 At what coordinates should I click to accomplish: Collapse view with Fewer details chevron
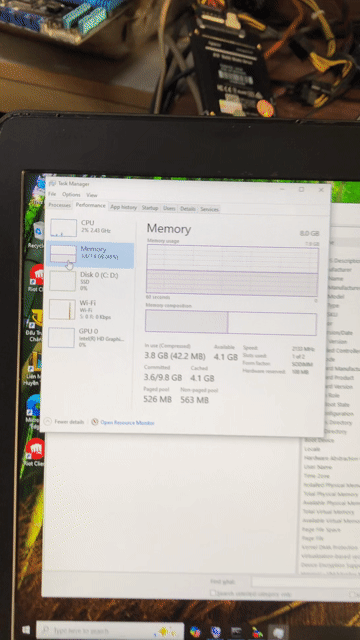click(x=47, y=421)
